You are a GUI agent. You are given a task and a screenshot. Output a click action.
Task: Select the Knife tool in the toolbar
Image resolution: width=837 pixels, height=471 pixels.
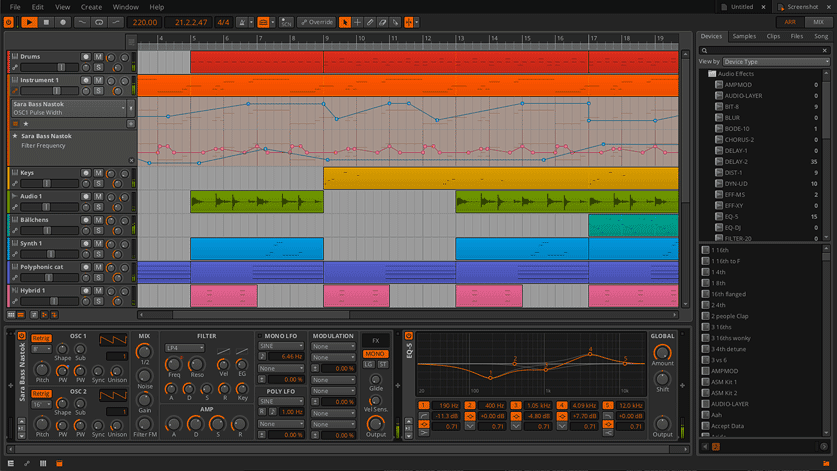pyautogui.click(x=396, y=22)
